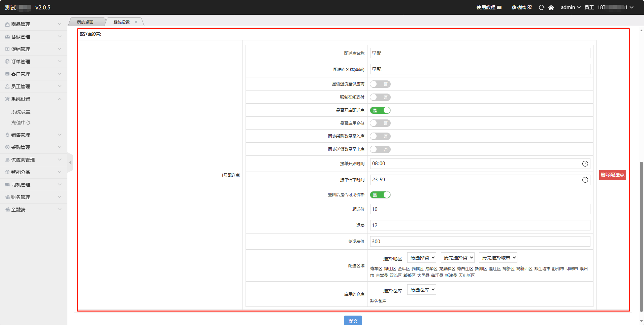This screenshot has width=644, height=325.
Task: Click the red 删除配送点 button
Action: [x=612, y=175]
